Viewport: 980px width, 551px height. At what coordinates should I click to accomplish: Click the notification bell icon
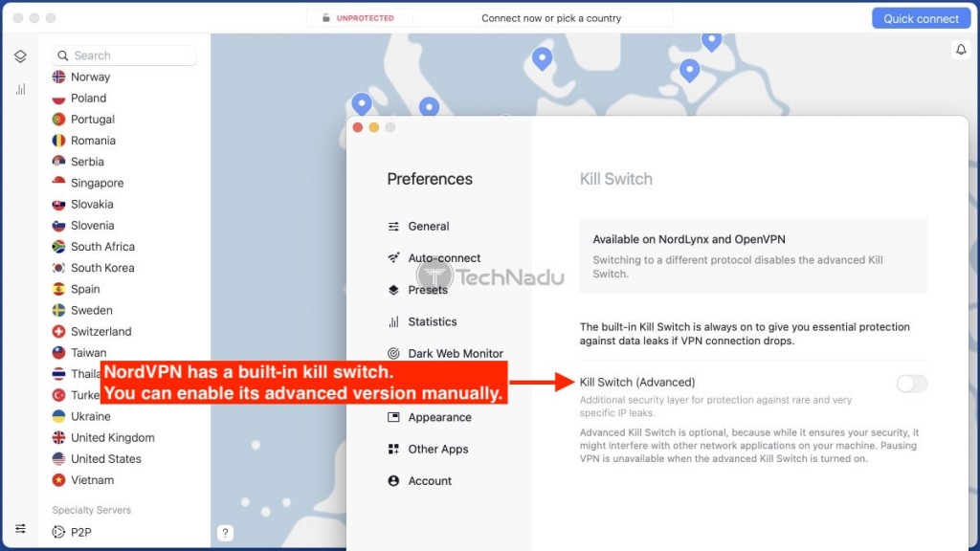[x=961, y=50]
